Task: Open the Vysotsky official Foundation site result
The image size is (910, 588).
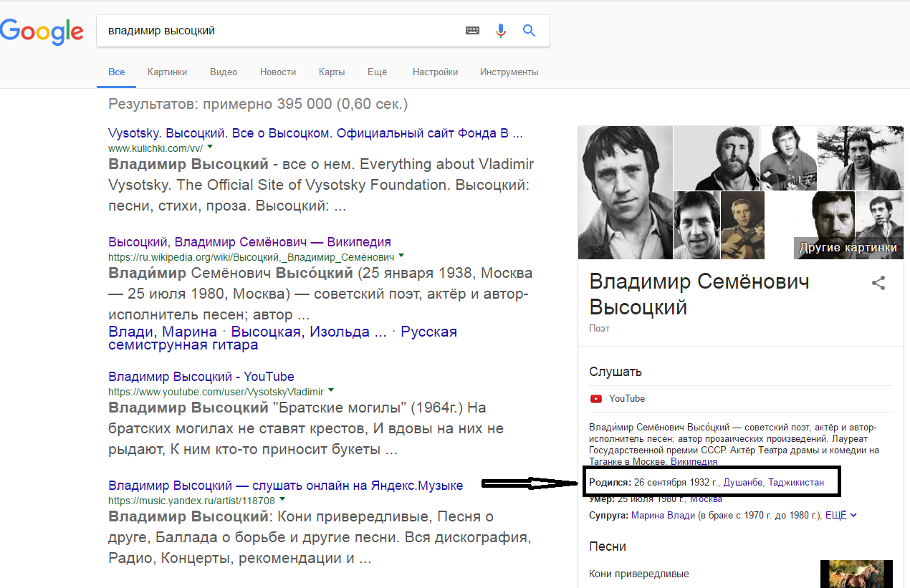Action: point(315,133)
